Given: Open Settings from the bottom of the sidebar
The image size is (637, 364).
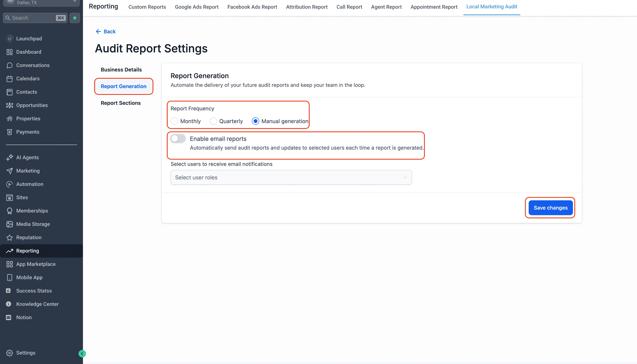Looking at the screenshot, I should click(26, 353).
